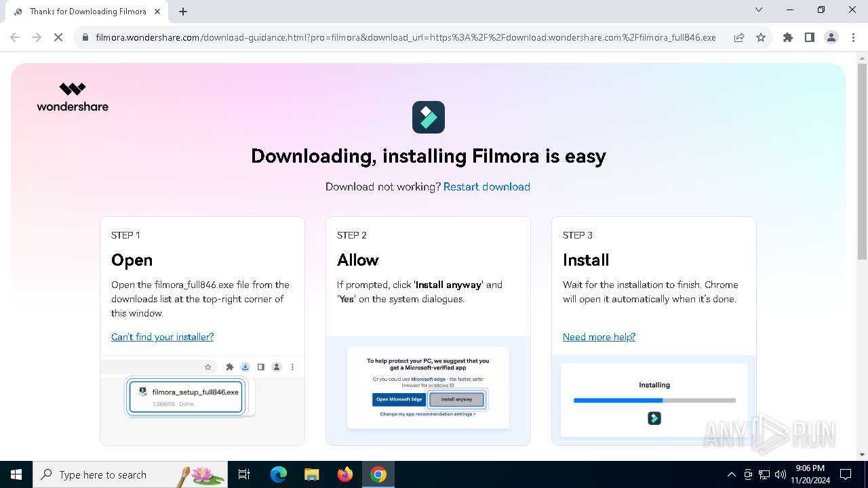
Task: Click the Install heading in Step 3
Action: 586,260
